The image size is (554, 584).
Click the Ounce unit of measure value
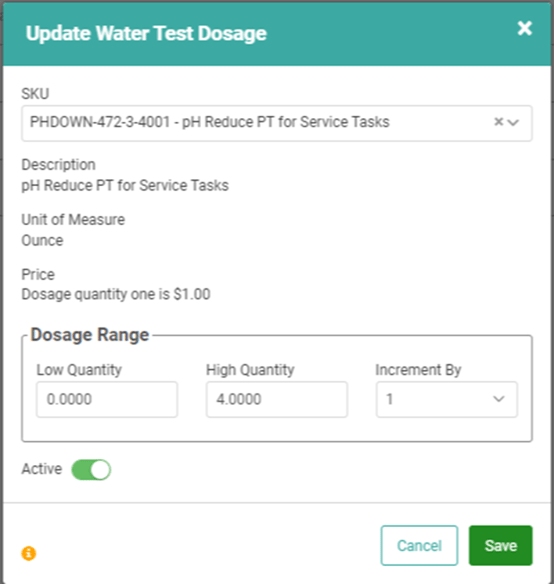point(42,241)
